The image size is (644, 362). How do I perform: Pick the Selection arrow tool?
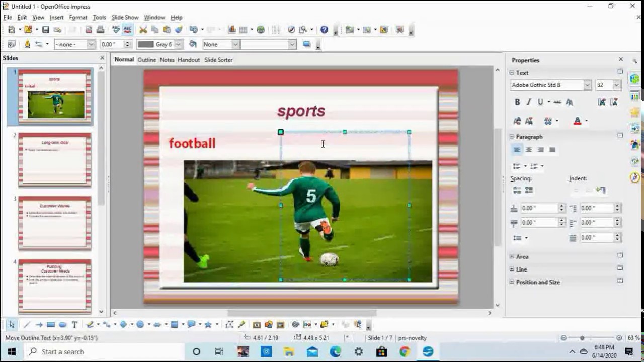12,325
